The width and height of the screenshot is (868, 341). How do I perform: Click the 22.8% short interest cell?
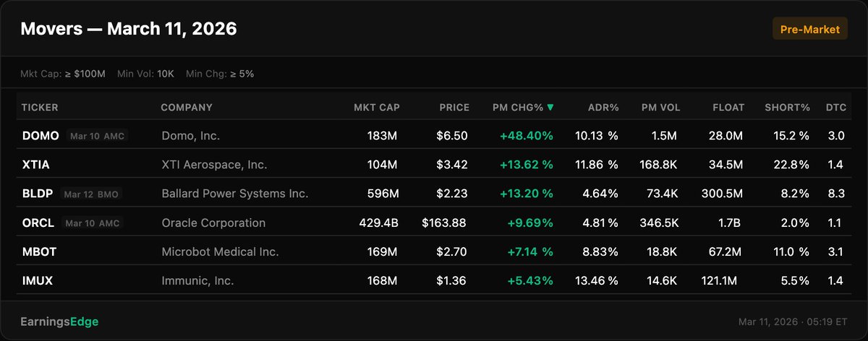[791, 165]
